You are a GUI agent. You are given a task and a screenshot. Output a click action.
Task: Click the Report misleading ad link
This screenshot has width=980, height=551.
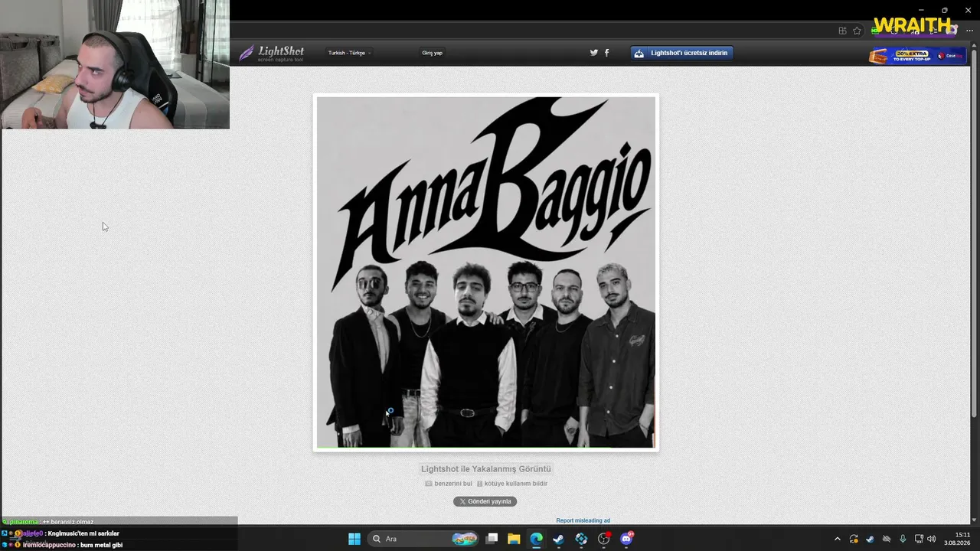point(583,520)
